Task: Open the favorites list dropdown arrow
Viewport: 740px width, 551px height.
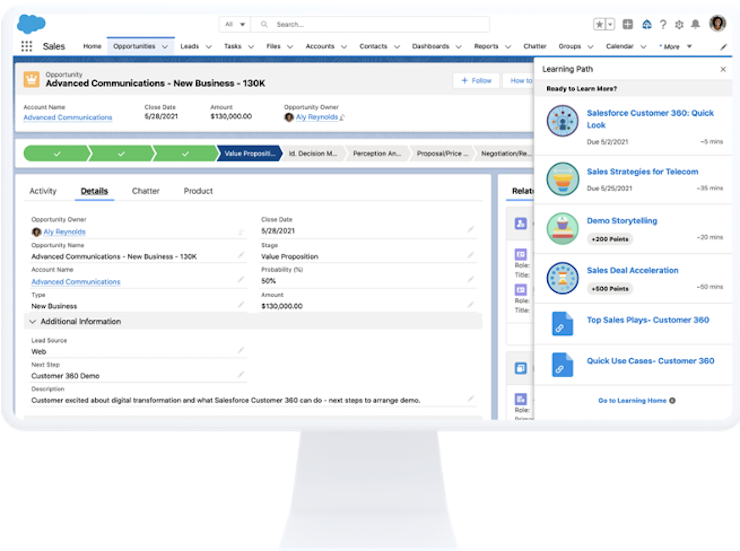Action: click(610, 25)
